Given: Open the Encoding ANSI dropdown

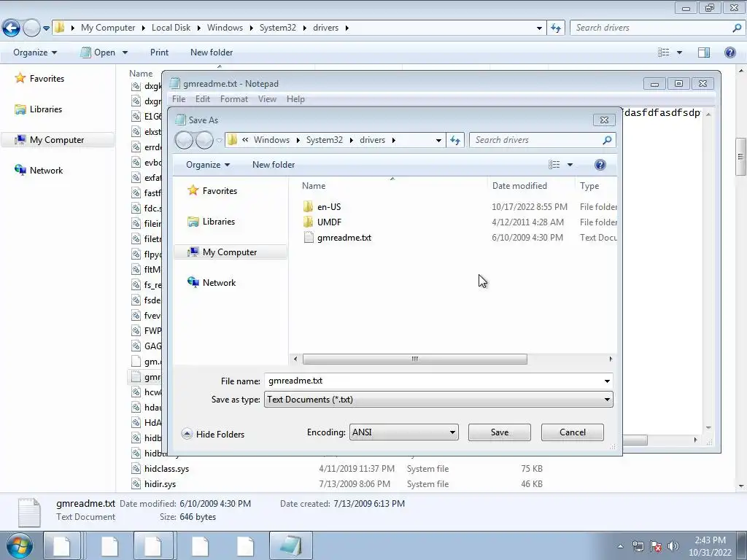Looking at the screenshot, I should [404, 432].
